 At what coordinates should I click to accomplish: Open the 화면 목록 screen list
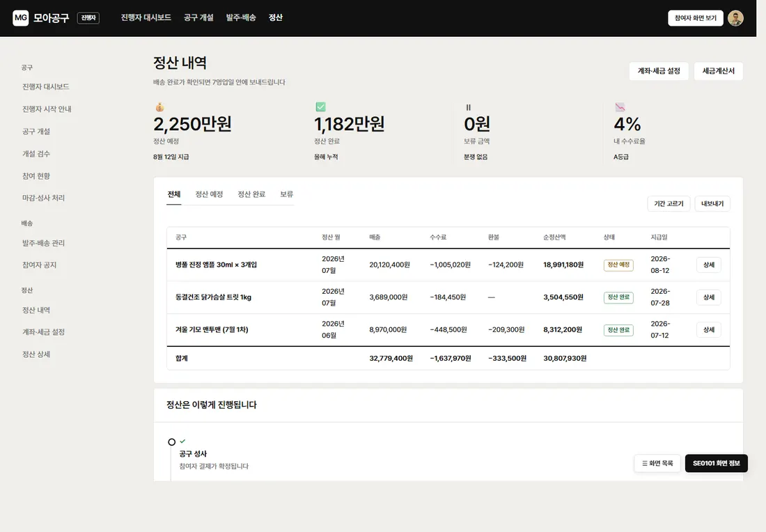click(x=657, y=463)
